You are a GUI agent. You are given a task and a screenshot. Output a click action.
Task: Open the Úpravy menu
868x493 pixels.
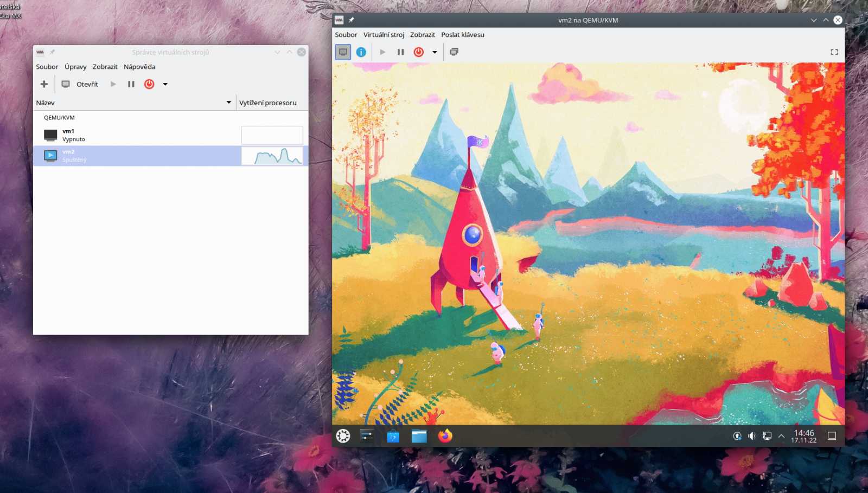(x=75, y=67)
